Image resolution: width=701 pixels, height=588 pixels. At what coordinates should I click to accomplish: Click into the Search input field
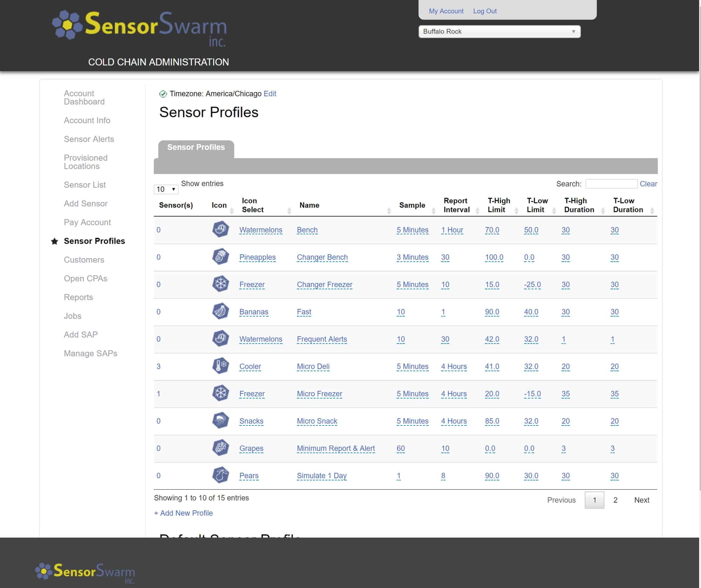[611, 184]
